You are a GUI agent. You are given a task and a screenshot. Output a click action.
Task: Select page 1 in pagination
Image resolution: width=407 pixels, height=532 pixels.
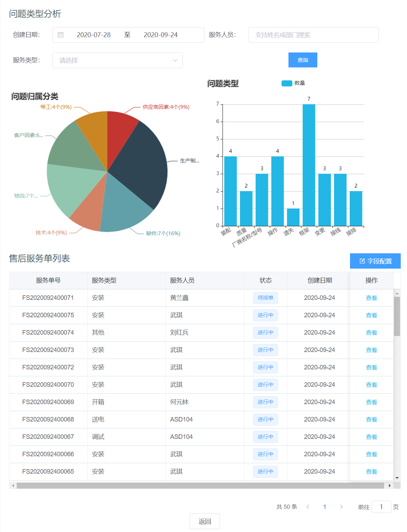[325, 507]
